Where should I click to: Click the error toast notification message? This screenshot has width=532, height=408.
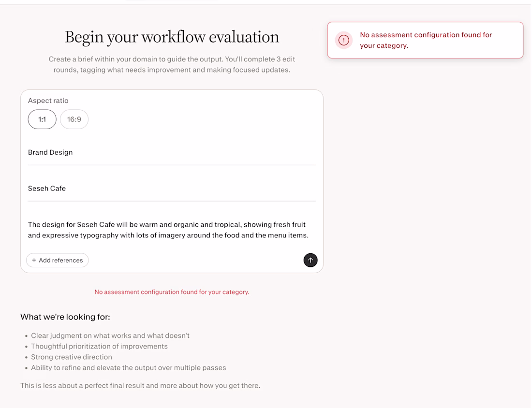(x=426, y=40)
